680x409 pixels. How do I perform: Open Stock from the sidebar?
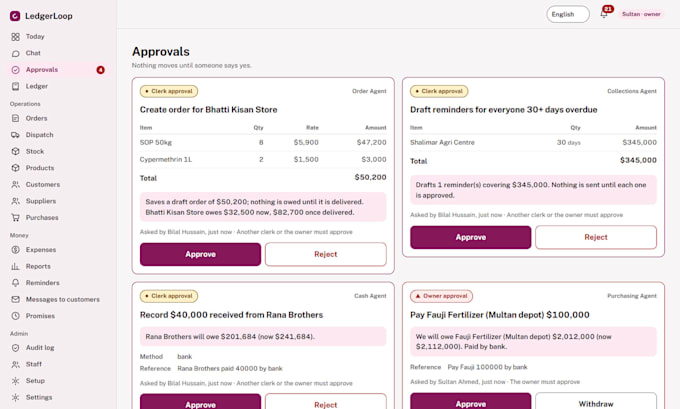click(x=35, y=151)
